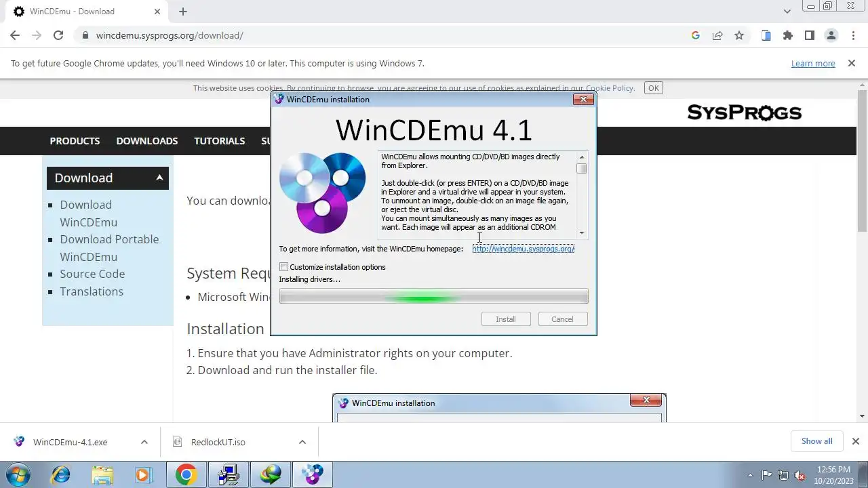Open Download WinCDEmu sidebar link
The width and height of the screenshot is (868, 488).
pos(89,213)
